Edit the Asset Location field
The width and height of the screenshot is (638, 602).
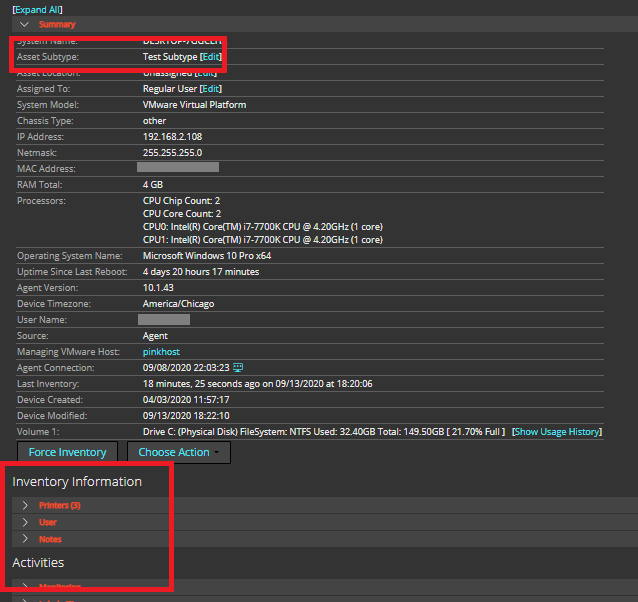point(205,73)
